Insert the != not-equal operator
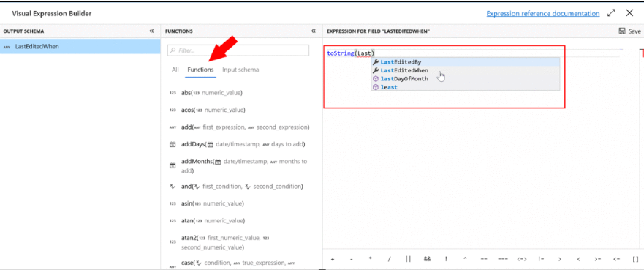 pos(541,259)
